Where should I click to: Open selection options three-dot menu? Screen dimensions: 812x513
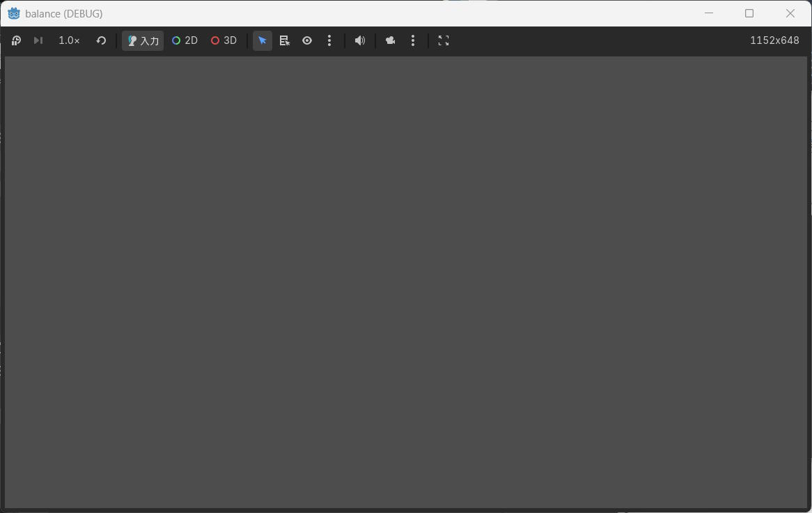[x=329, y=40]
